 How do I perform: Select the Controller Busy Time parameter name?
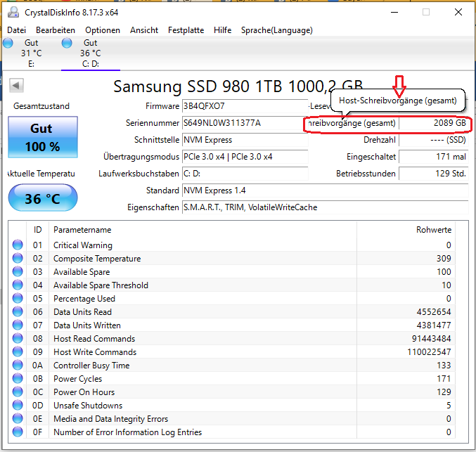point(91,366)
